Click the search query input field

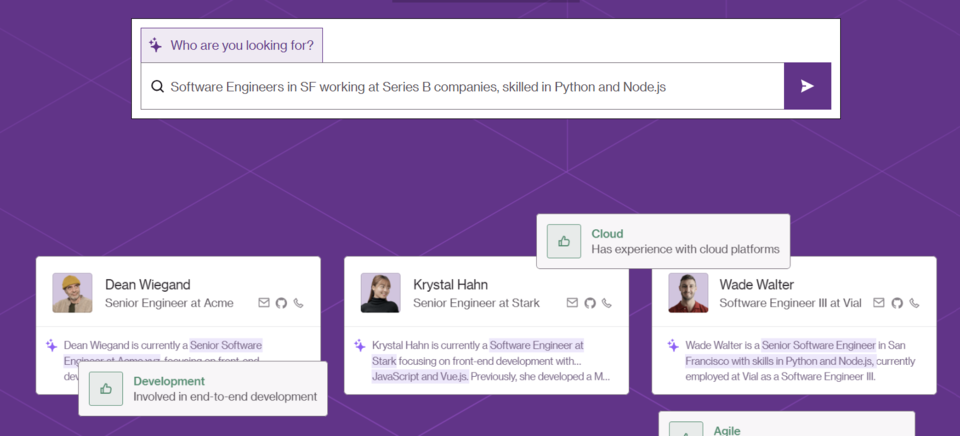coord(470,87)
